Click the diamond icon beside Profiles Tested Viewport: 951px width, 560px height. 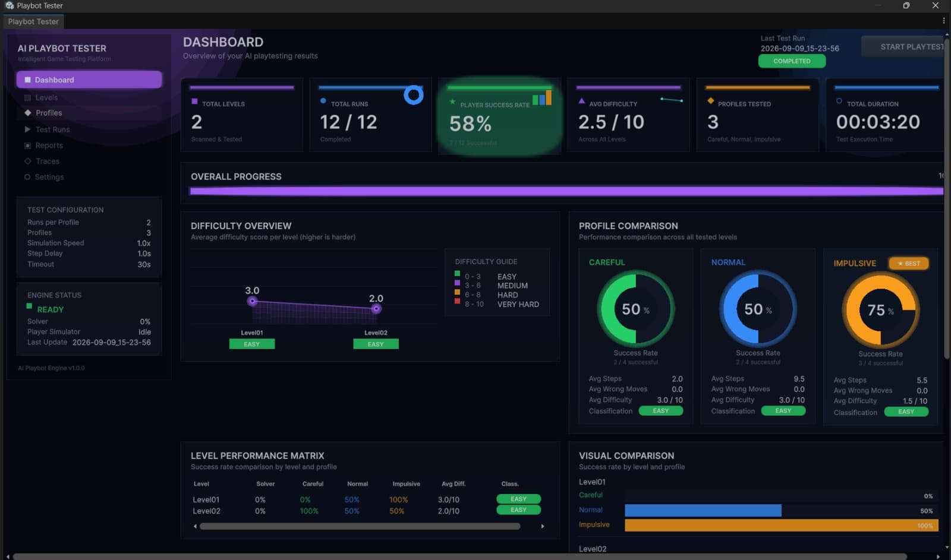click(711, 102)
